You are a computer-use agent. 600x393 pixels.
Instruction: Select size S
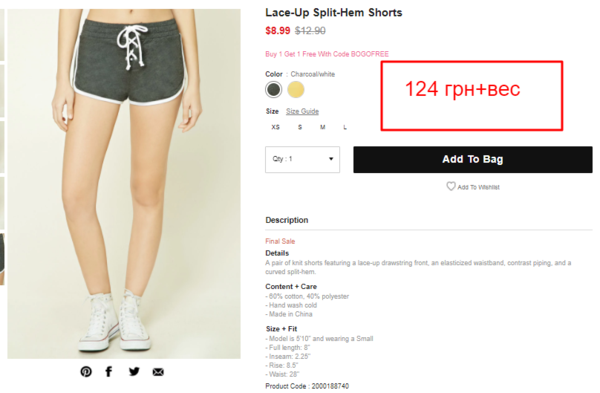[300, 127]
